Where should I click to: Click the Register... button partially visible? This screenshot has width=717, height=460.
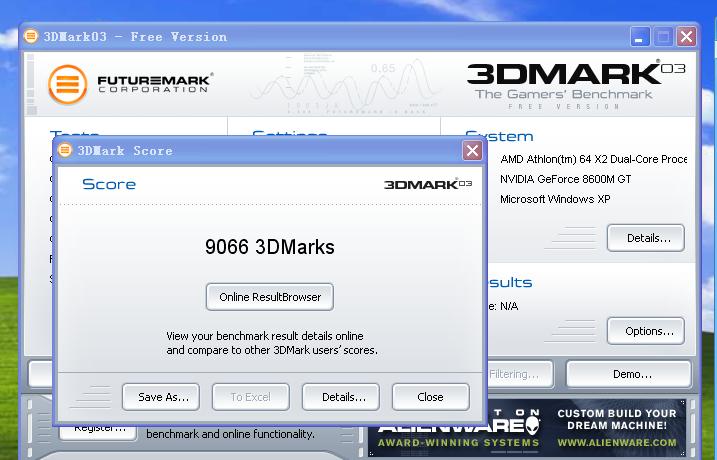click(98, 432)
